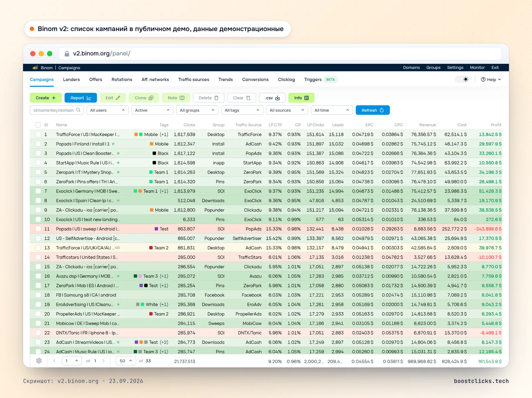Click the Refresh button
This screenshot has width=532, height=398.
(x=373, y=110)
